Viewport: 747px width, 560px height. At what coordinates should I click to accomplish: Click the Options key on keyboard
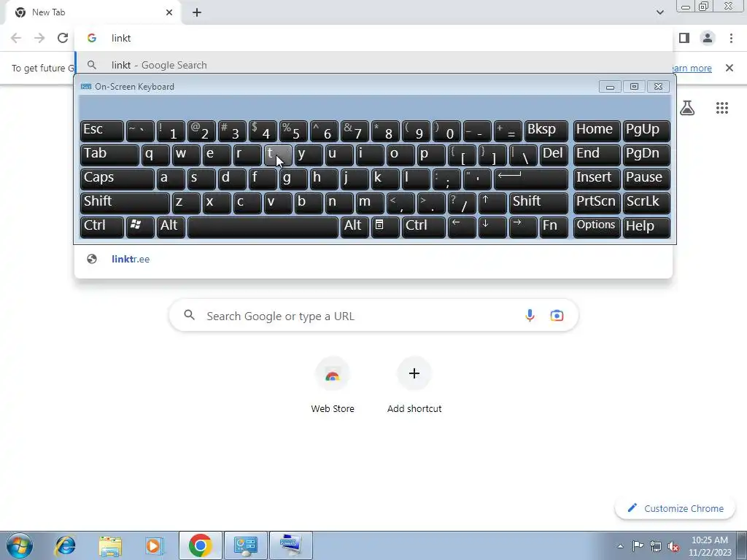[x=597, y=226]
